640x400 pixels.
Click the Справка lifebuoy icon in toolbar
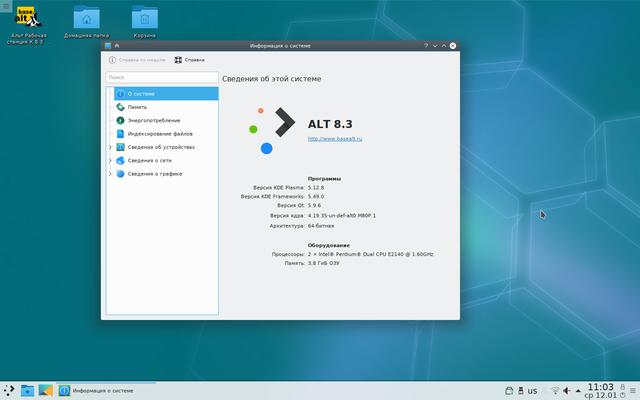pos(178,60)
